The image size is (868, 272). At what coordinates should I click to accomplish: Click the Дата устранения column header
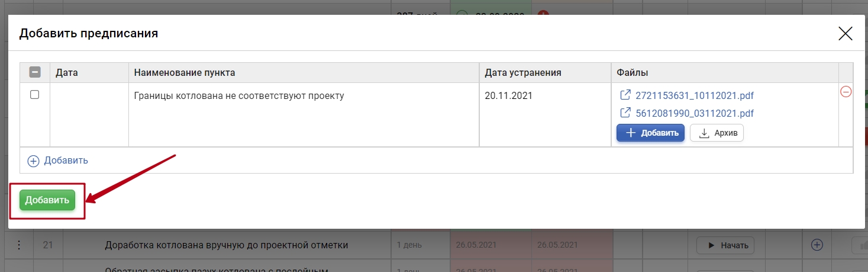click(522, 72)
